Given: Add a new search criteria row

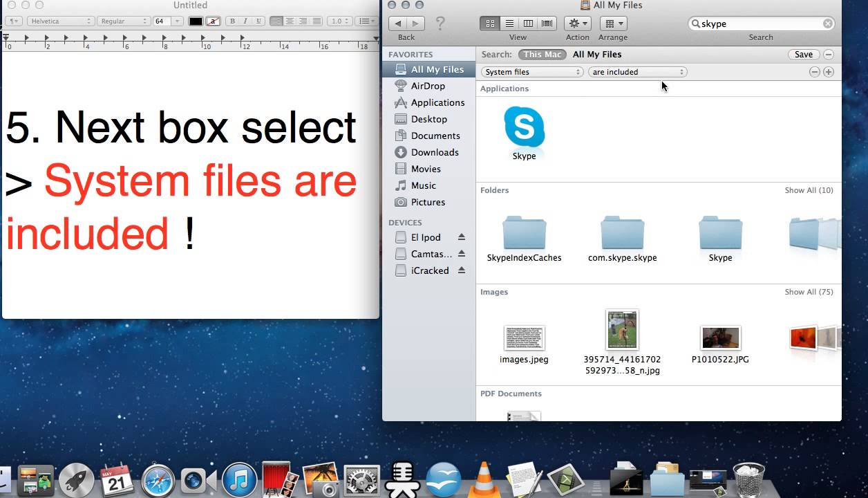Looking at the screenshot, I should click(x=828, y=72).
